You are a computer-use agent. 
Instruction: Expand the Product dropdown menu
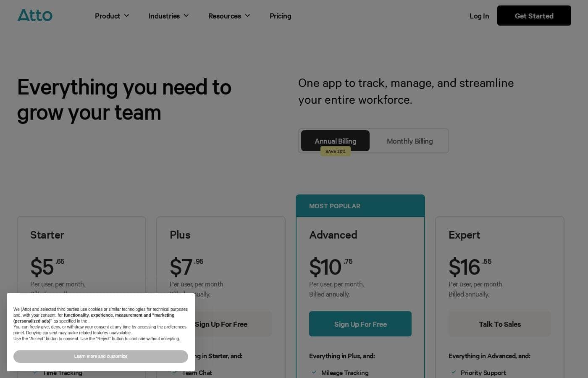click(x=112, y=16)
